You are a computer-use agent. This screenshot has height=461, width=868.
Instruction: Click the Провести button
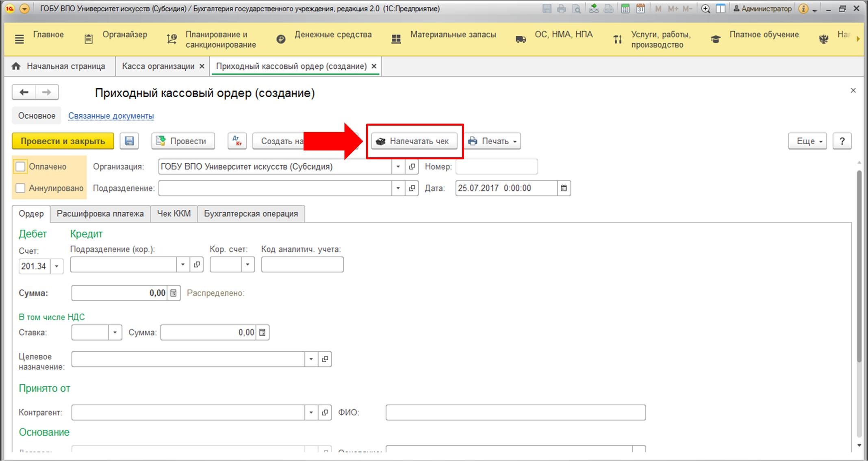(x=183, y=141)
